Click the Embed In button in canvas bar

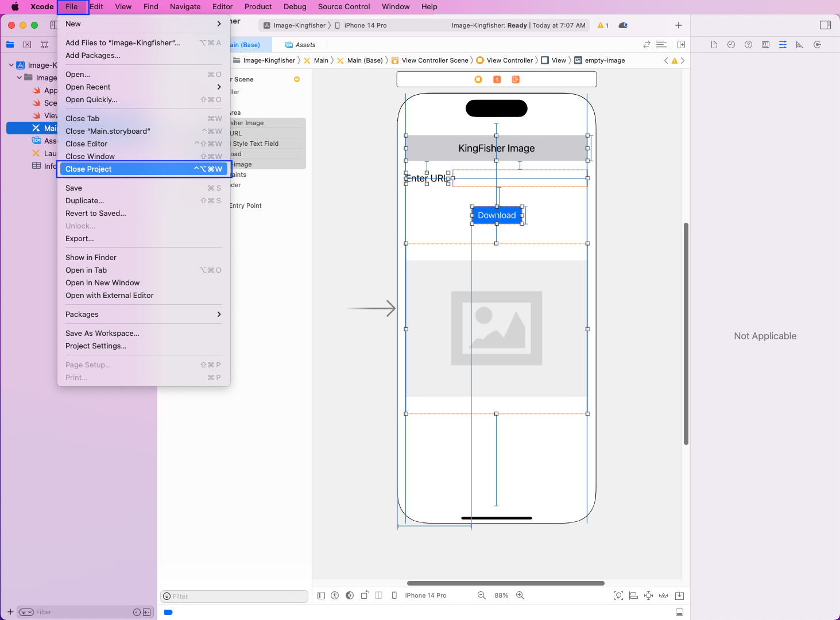click(679, 596)
